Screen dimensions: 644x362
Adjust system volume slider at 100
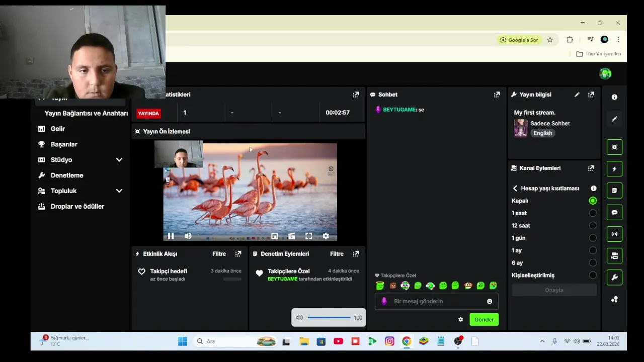(329, 317)
